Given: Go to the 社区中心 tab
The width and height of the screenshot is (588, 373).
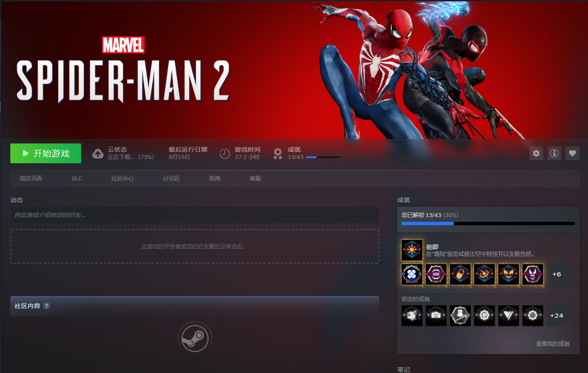Looking at the screenshot, I should coord(122,179).
